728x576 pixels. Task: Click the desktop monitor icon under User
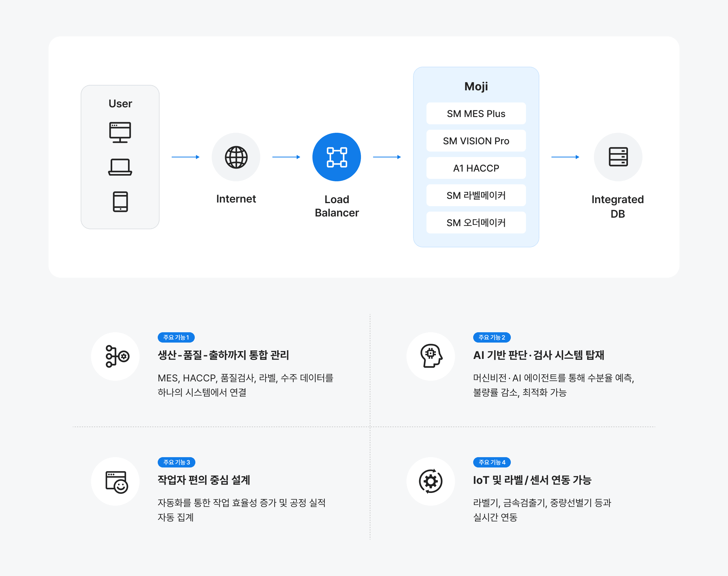120,132
